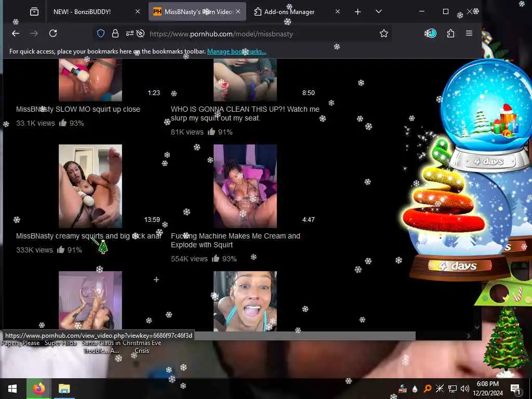Open the Extensions puzzle-piece menu

[450, 33]
